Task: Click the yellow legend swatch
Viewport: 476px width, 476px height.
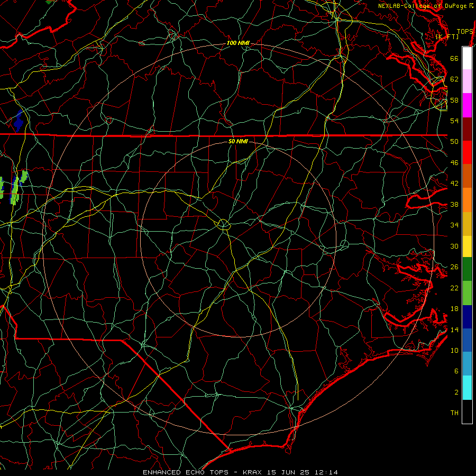Action: click(x=467, y=246)
